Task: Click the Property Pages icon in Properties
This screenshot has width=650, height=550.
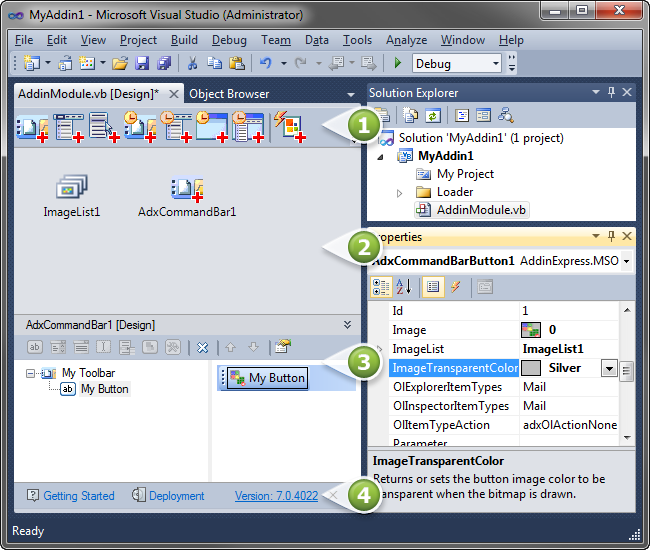Action: tap(485, 287)
